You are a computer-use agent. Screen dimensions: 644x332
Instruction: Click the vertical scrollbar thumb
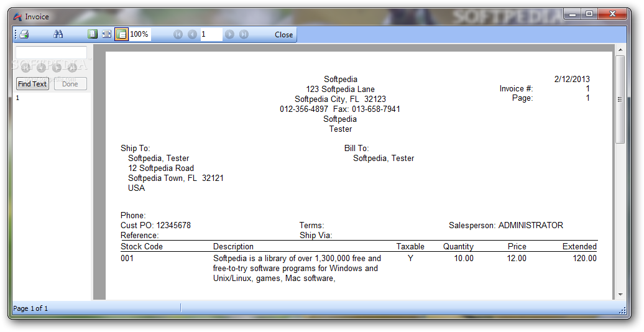tap(620, 99)
